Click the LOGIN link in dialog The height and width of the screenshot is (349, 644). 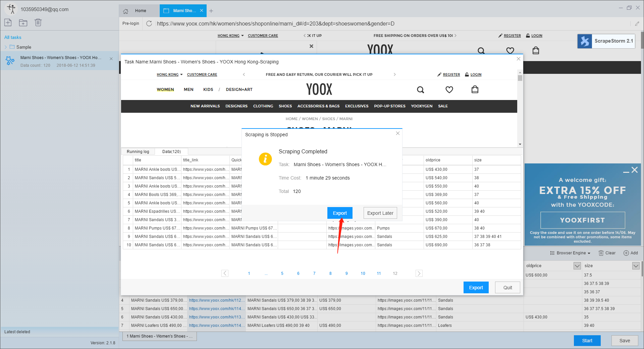476,74
